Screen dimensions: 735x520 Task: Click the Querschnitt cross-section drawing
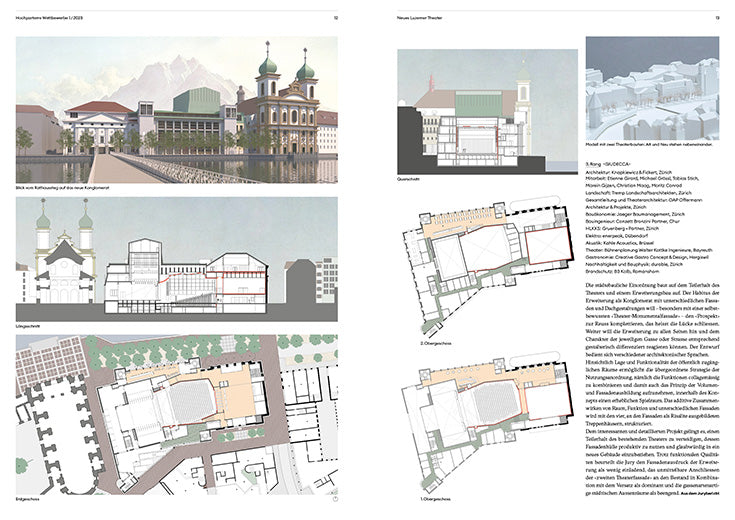(x=488, y=112)
